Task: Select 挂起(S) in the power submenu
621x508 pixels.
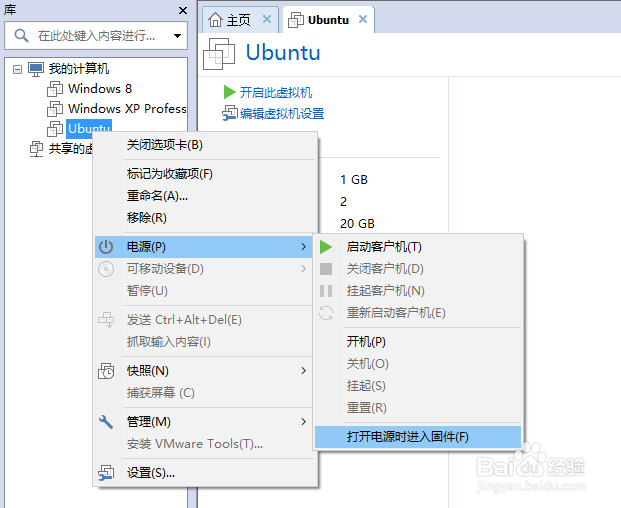Action: [x=418, y=386]
